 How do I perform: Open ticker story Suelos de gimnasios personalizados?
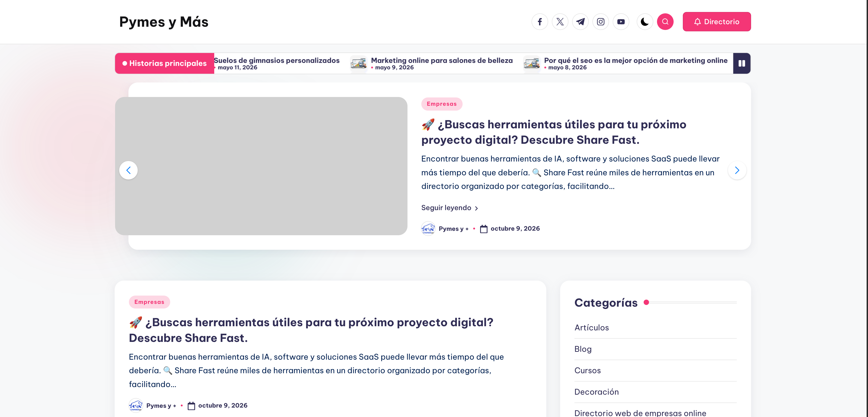click(277, 60)
